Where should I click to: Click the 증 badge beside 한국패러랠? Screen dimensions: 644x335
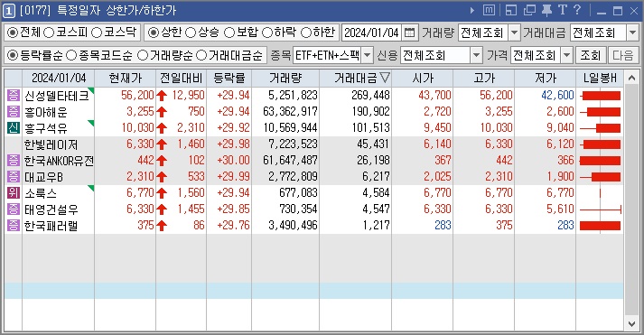[x=14, y=225]
